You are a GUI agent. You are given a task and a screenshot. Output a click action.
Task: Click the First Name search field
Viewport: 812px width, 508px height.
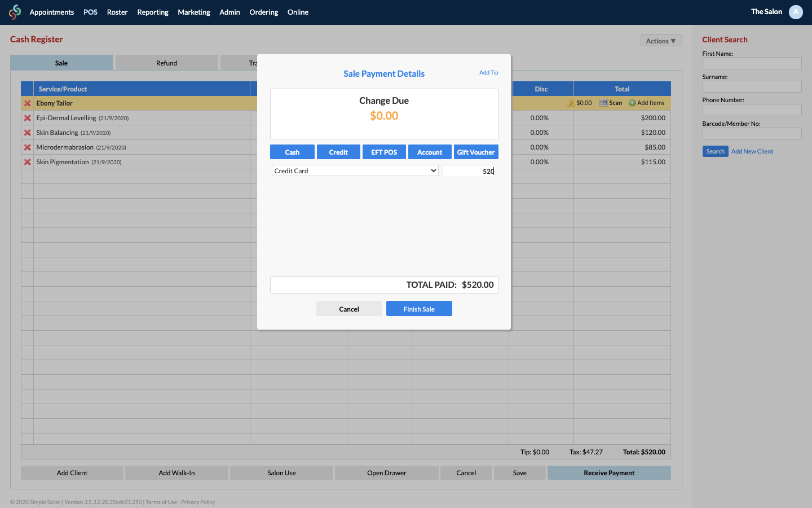point(752,63)
